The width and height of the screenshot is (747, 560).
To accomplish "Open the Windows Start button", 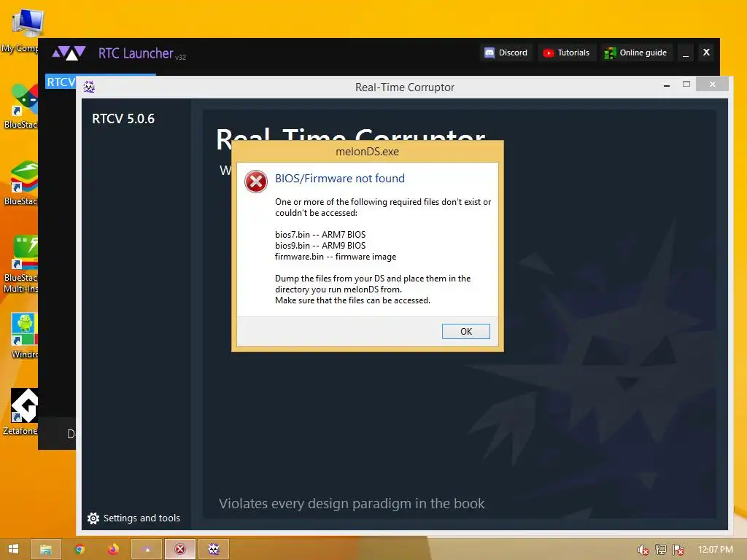I will tap(13, 549).
